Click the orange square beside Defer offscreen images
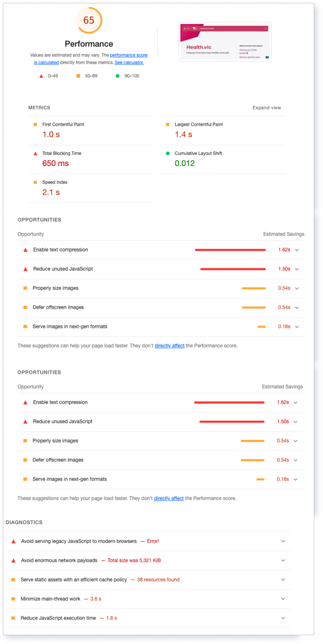 (x=25, y=307)
